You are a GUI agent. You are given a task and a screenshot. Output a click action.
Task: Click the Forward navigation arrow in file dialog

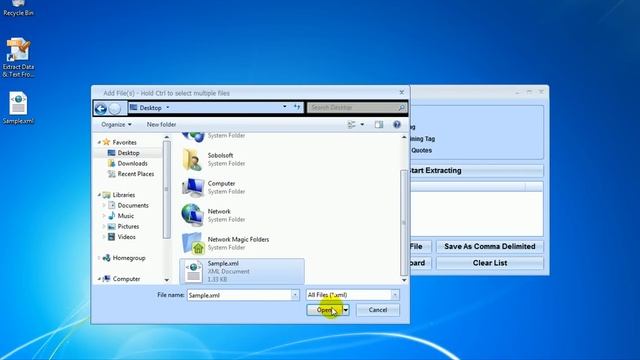[115, 109]
